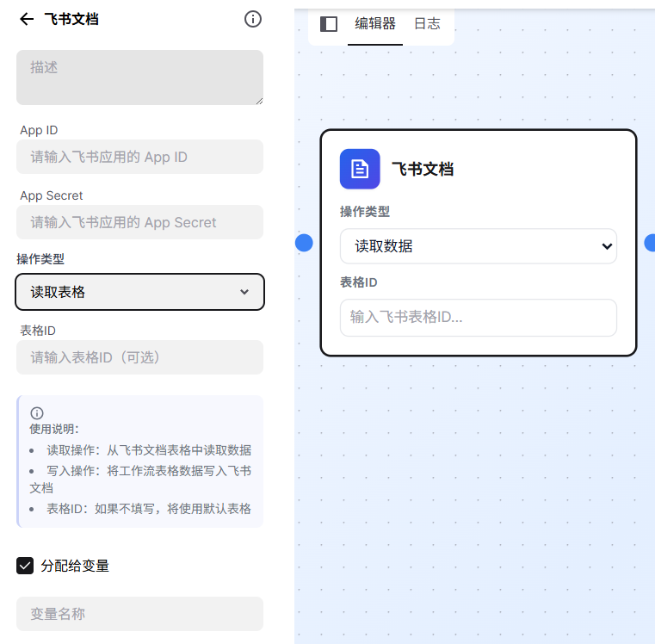Switch to the 编辑器 tab
This screenshot has width=655, height=644.
[375, 24]
